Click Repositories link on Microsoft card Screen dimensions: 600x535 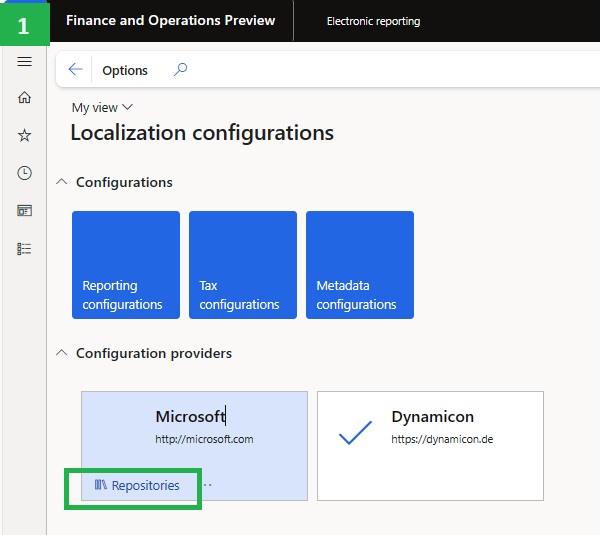[x=138, y=485]
